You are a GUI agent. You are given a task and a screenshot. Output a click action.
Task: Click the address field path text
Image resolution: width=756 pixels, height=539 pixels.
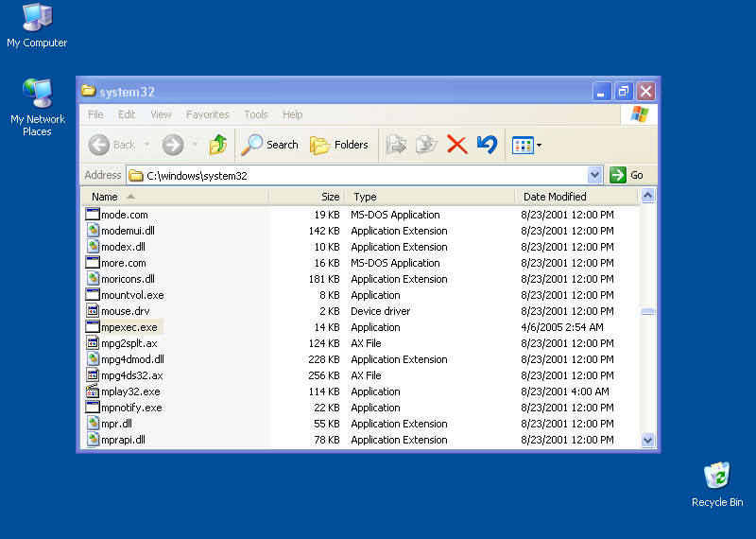tap(197, 176)
